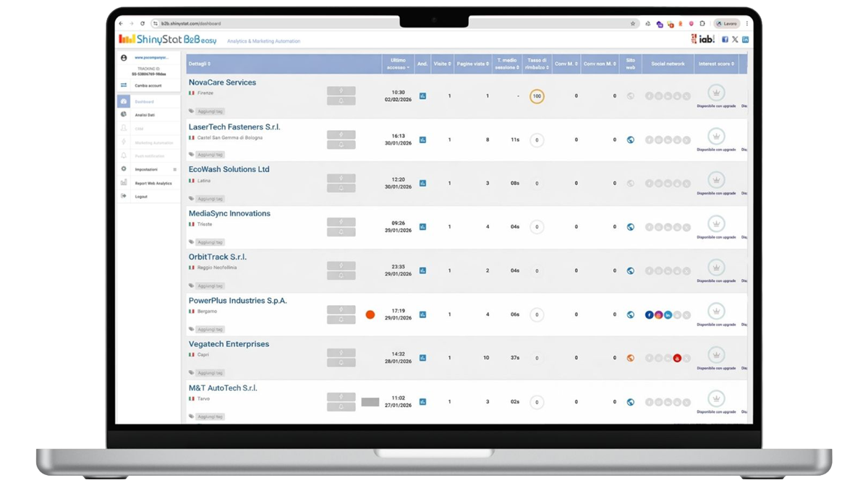This screenshot has width=868, height=488.
Task: Open Vegatech Enterprises company page
Action: (229, 344)
